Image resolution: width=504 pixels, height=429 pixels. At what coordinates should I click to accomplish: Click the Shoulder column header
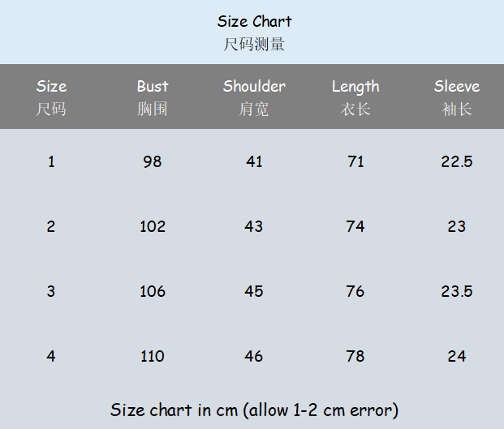[254, 87]
